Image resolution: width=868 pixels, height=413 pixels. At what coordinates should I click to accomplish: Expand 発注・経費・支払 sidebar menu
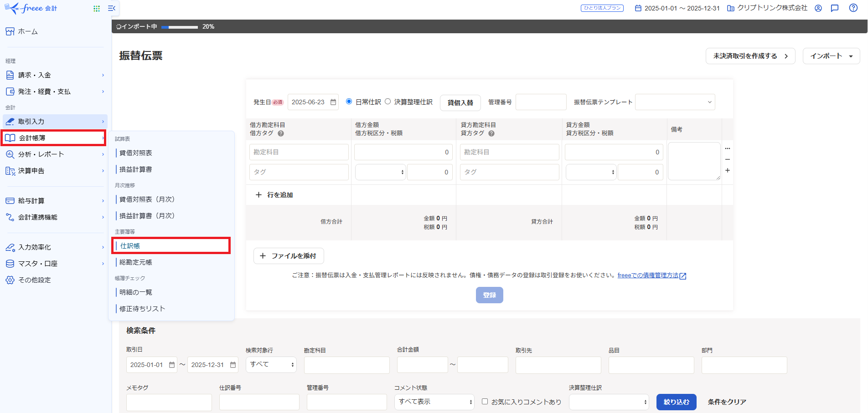point(55,92)
